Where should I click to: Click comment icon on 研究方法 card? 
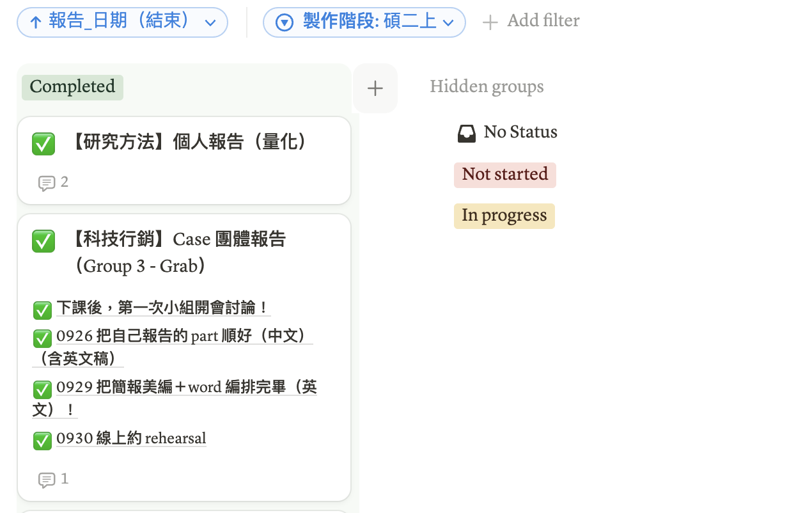pos(46,184)
